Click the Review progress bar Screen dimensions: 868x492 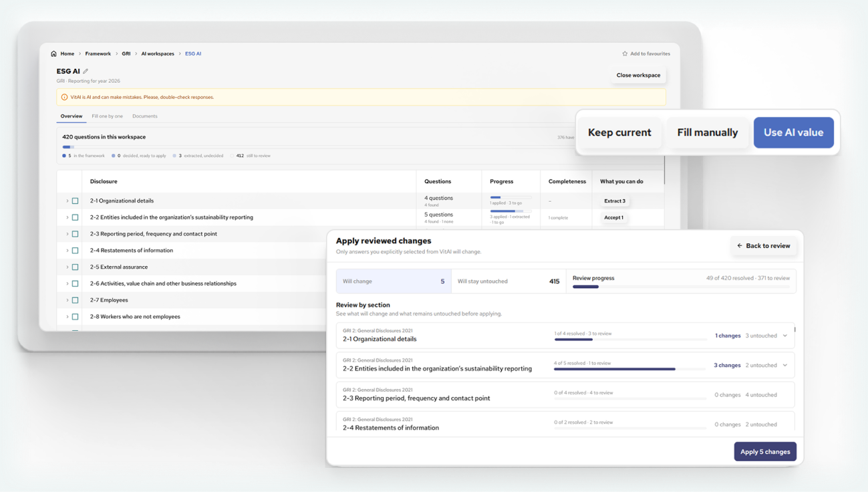681,287
